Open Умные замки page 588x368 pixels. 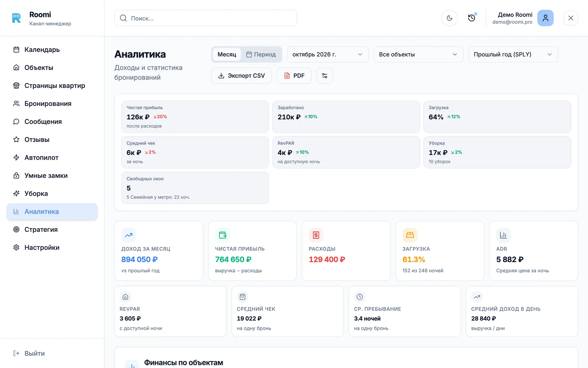coord(52,176)
